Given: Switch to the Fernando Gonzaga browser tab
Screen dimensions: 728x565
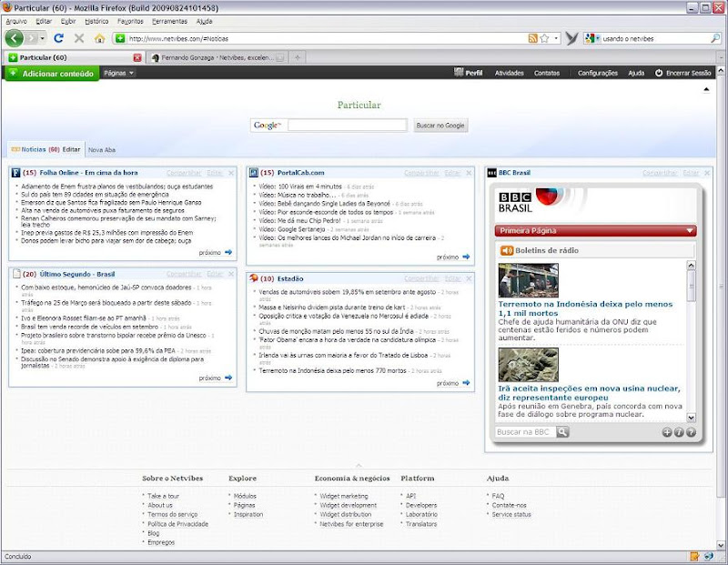Looking at the screenshot, I should click(217, 57).
